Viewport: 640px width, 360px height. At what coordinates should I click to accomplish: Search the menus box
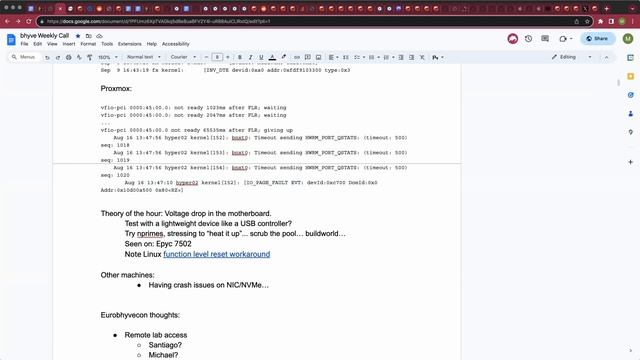pyautogui.click(x=24, y=57)
